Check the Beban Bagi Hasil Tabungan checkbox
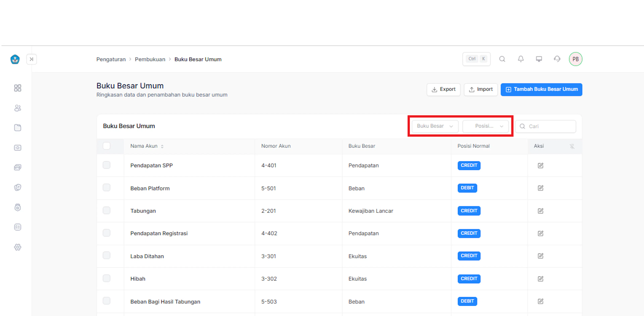The height and width of the screenshot is (316, 644). pyautogui.click(x=106, y=301)
